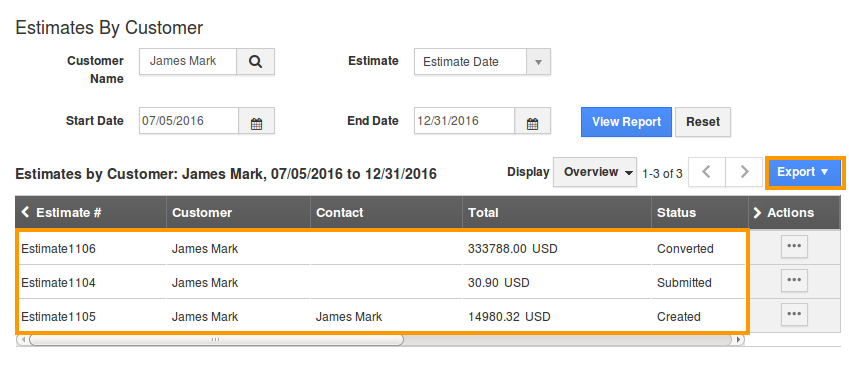Sort by Total column header
849x366 pixels.
pos(483,213)
